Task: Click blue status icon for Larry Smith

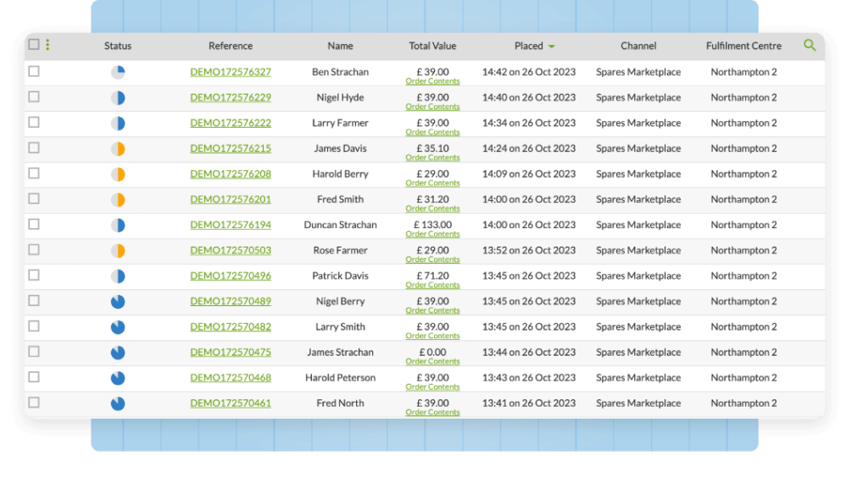Action: click(x=118, y=327)
